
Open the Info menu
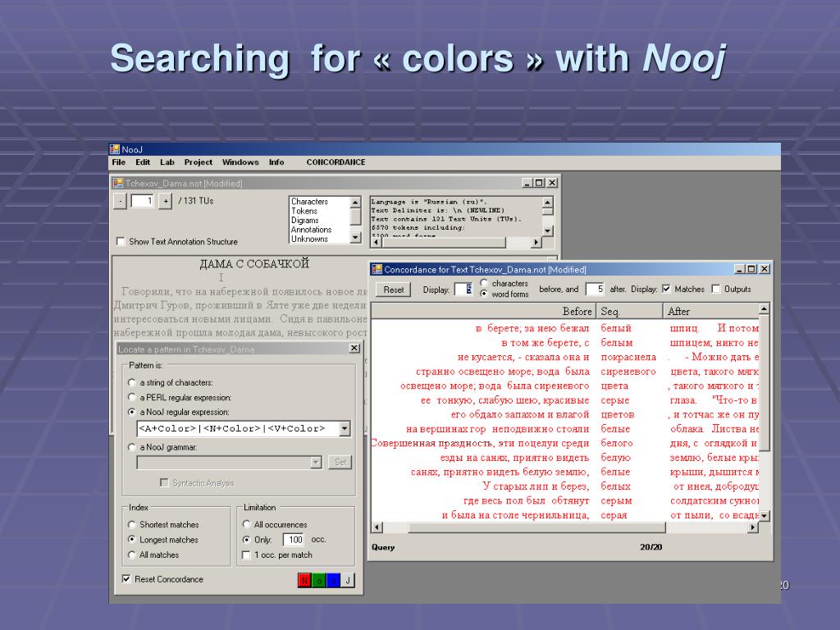click(276, 162)
